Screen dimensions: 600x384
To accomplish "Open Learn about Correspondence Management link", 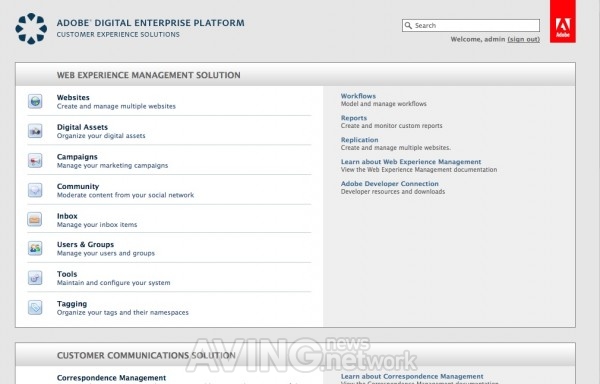I will [x=412, y=376].
